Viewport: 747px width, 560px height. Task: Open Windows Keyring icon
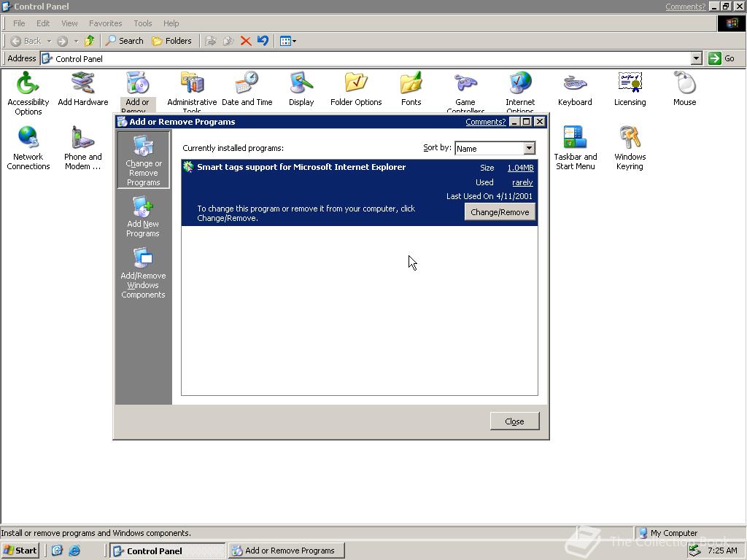(x=630, y=148)
